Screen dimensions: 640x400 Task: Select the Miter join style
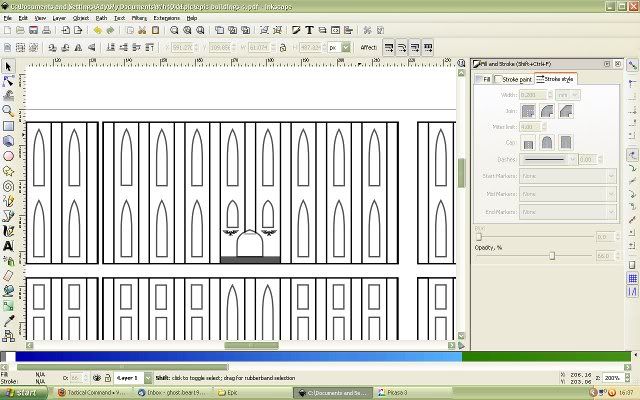click(528, 111)
